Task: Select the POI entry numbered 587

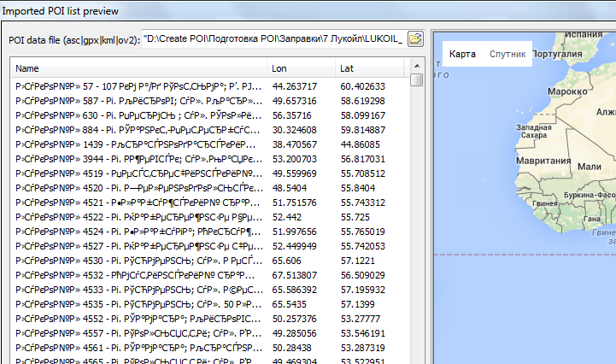Action: (x=137, y=101)
